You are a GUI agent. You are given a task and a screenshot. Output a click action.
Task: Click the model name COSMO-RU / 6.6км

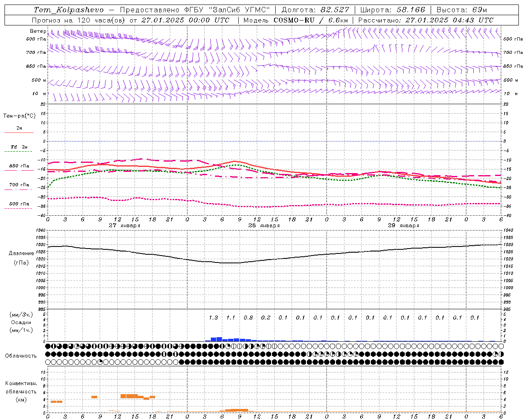coord(310,20)
